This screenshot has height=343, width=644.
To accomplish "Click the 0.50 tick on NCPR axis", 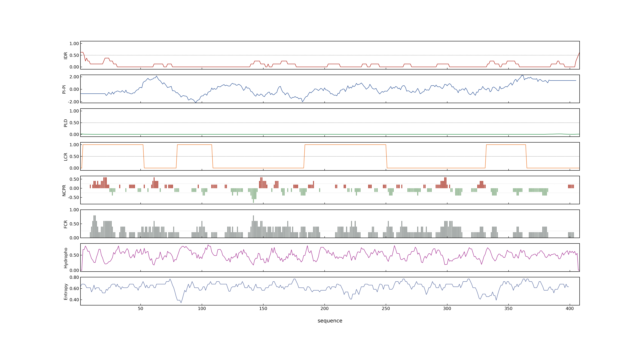I will click(x=74, y=179).
